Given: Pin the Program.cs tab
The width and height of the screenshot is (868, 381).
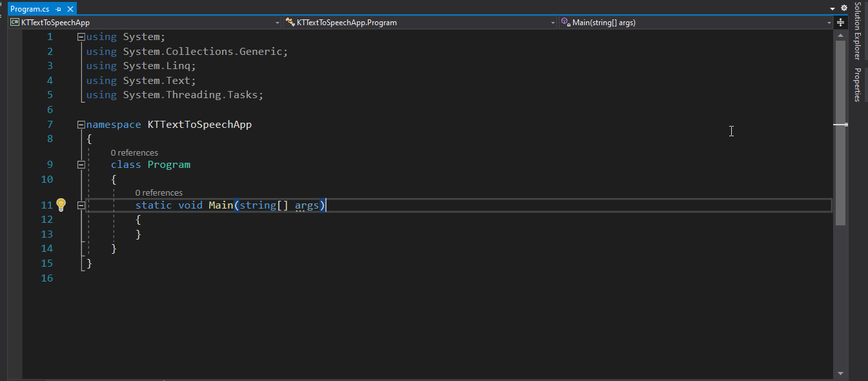Looking at the screenshot, I should [x=59, y=9].
